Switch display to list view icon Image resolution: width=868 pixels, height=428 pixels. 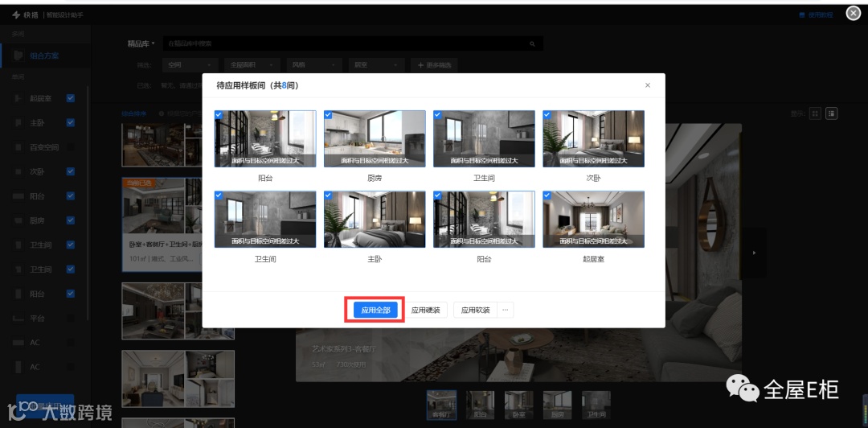click(x=832, y=113)
